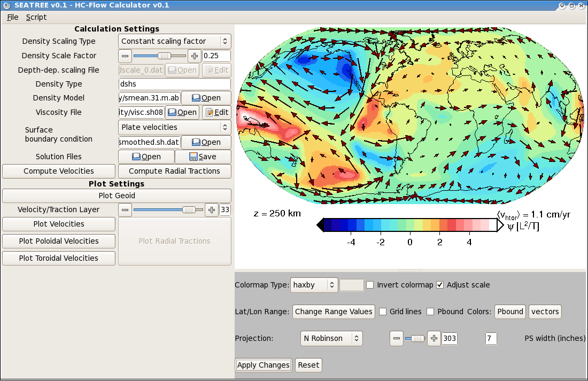Viewport: 588px width, 381px height.
Task: Save the Solution Files
Action: [203, 157]
